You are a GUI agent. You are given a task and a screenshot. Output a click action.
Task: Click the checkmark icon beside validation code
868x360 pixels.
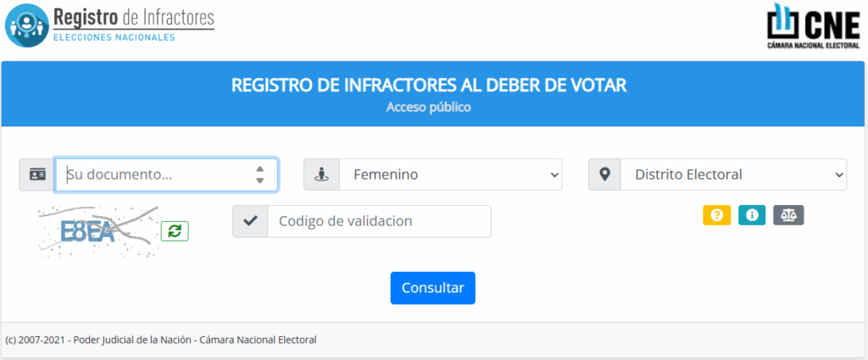[250, 221]
